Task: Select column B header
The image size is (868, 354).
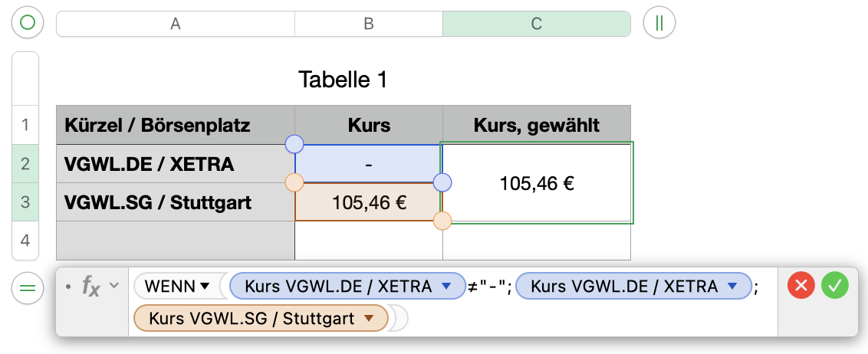Action: click(369, 24)
